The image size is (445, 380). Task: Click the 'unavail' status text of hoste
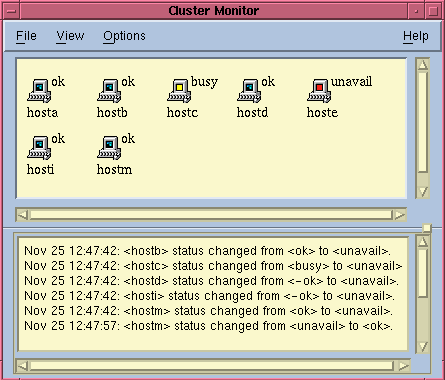point(351,82)
